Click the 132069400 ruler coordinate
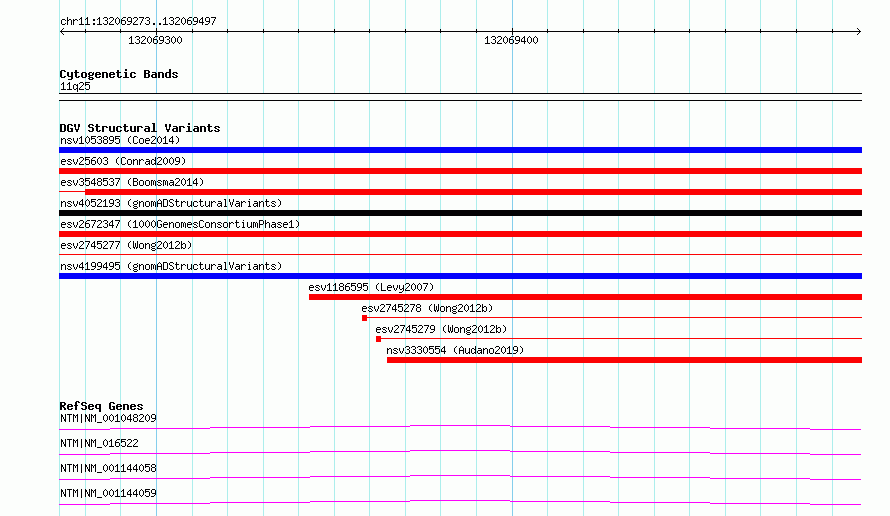 (x=511, y=40)
